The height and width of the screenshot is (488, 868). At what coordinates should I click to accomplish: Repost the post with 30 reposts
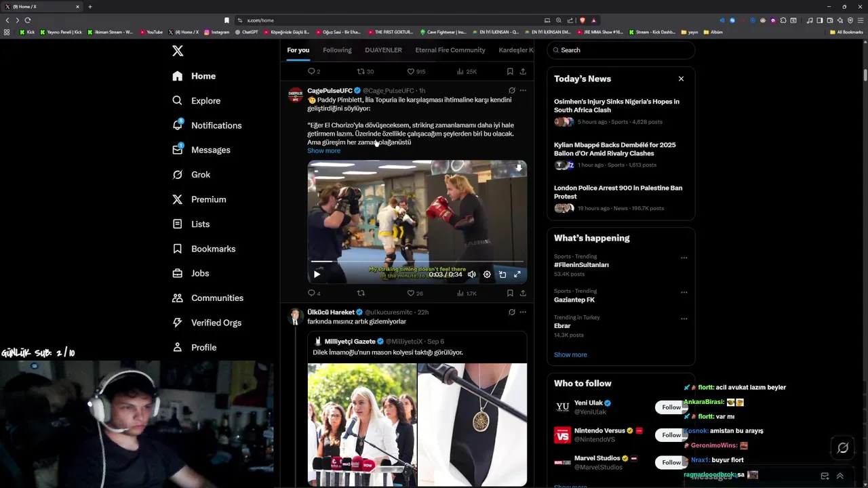(x=366, y=71)
